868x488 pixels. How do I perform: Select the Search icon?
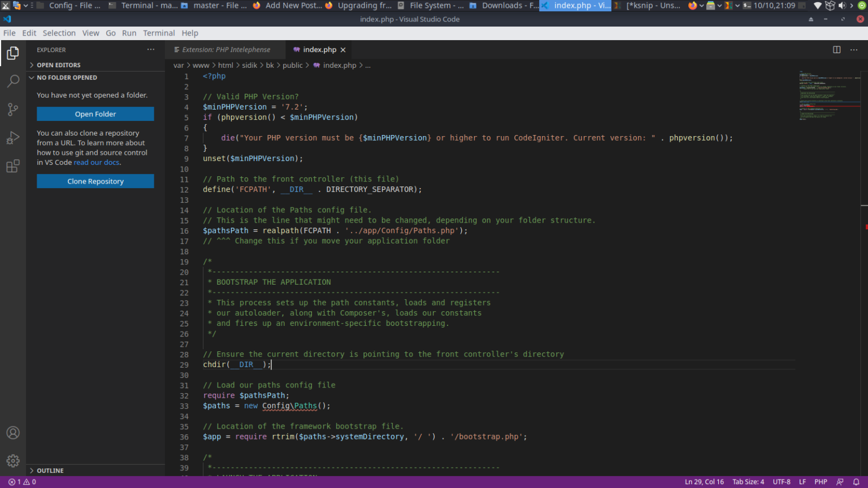(x=12, y=81)
